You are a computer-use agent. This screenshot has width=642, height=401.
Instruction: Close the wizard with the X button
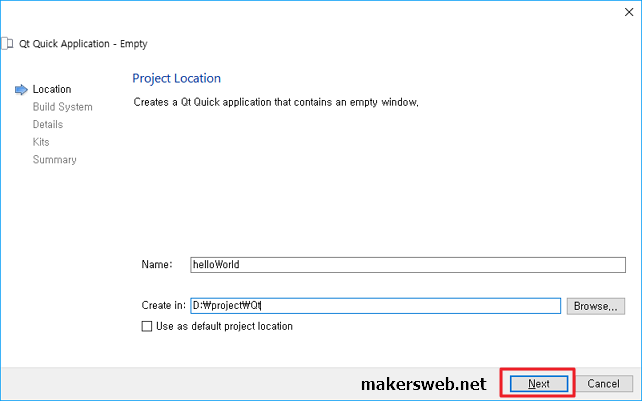629,12
